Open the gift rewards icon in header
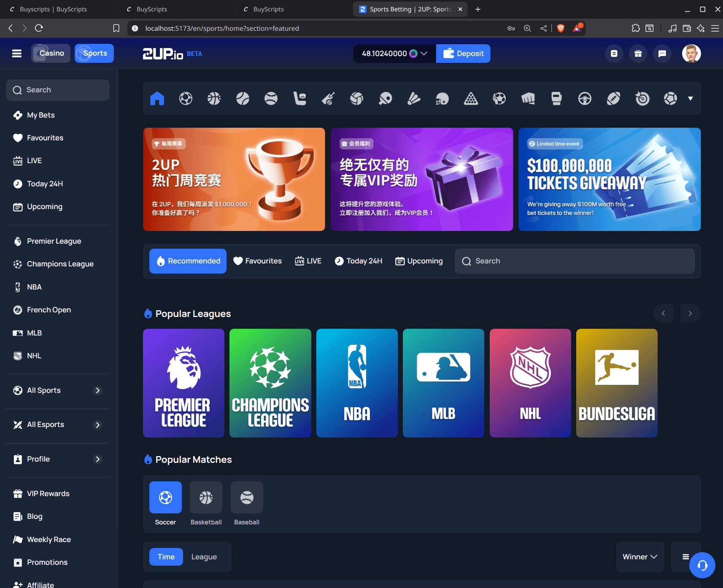The image size is (723, 588). pos(638,54)
